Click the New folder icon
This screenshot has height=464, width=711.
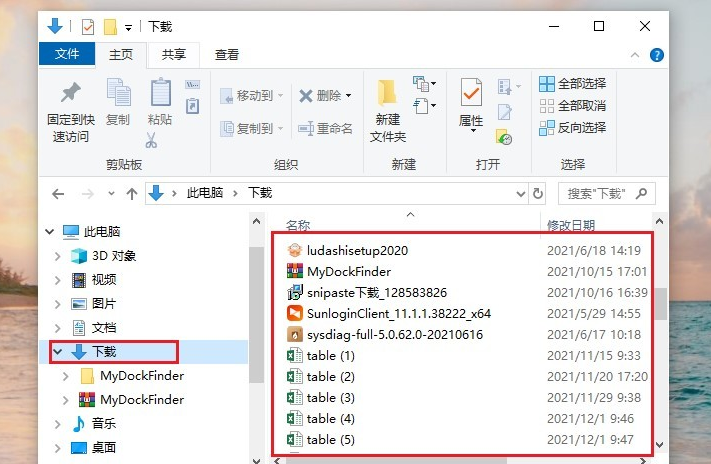[x=388, y=95]
